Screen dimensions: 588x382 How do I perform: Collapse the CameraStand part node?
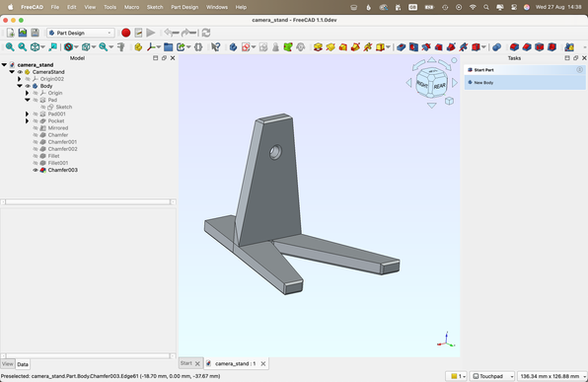[x=12, y=72]
